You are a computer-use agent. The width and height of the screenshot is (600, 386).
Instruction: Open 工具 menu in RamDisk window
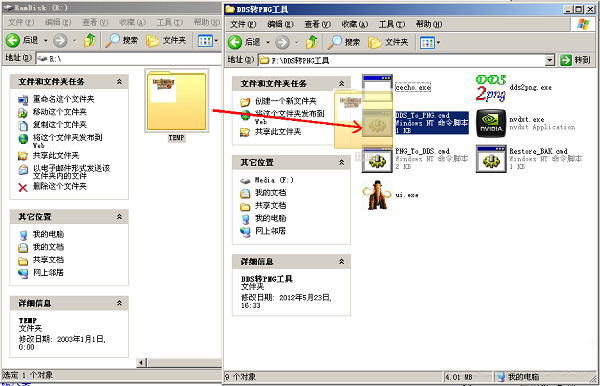pyautogui.click(x=170, y=22)
